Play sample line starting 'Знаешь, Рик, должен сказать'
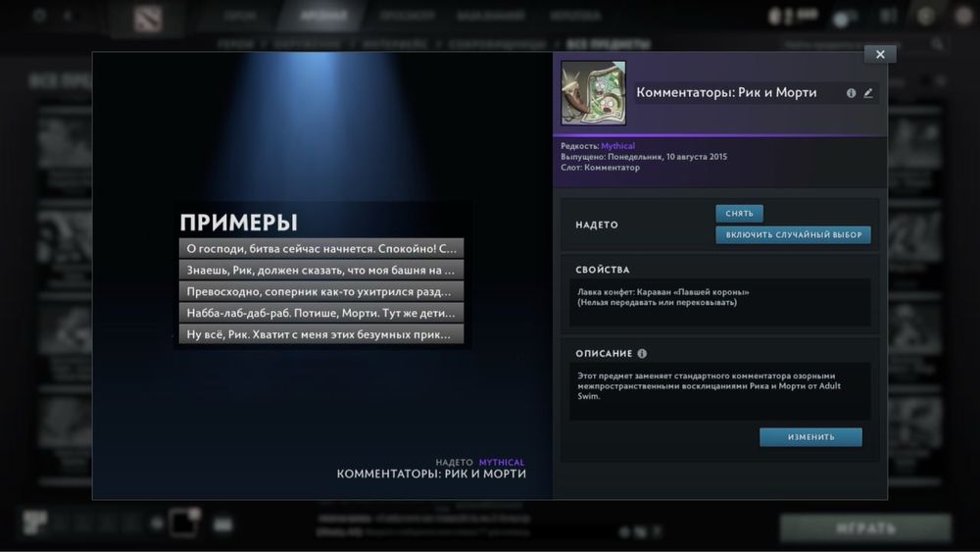The width and height of the screenshot is (980, 552). [x=321, y=270]
